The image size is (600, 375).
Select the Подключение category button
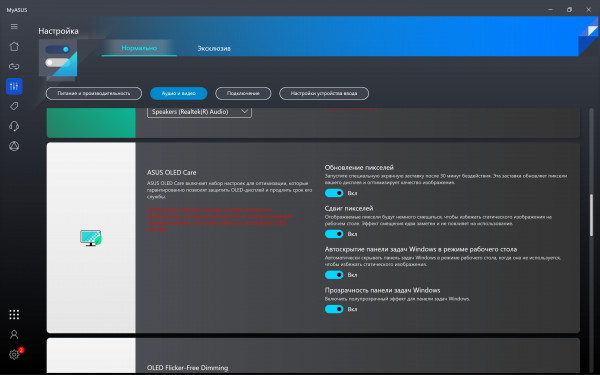(x=243, y=93)
